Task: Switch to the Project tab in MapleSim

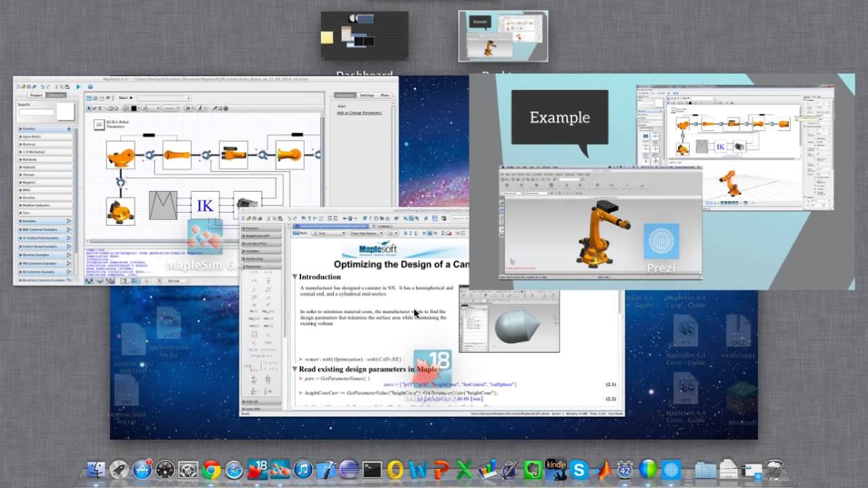Action: [36, 95]
